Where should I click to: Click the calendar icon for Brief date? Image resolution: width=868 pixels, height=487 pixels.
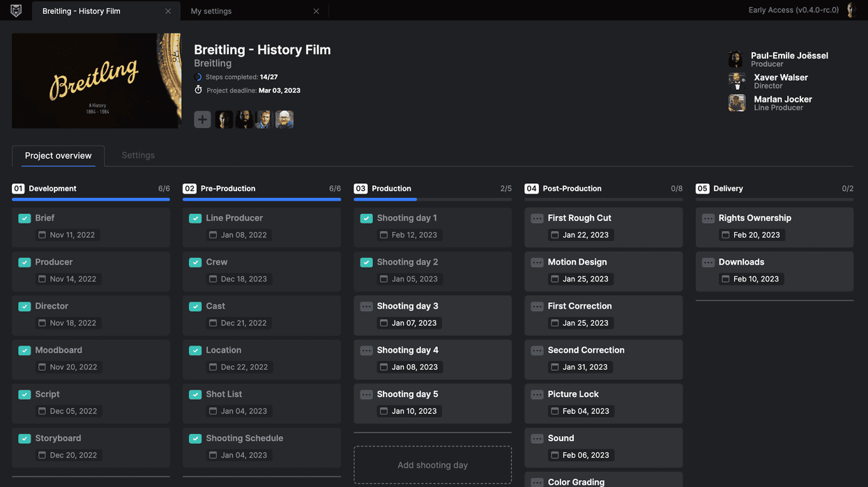[42, 235]
